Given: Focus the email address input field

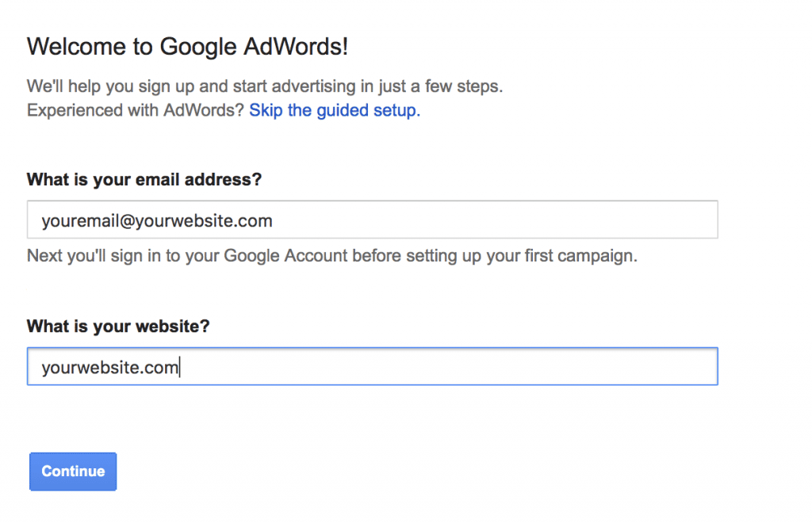Looking at the screenshot, I should (x=372, y=220).
